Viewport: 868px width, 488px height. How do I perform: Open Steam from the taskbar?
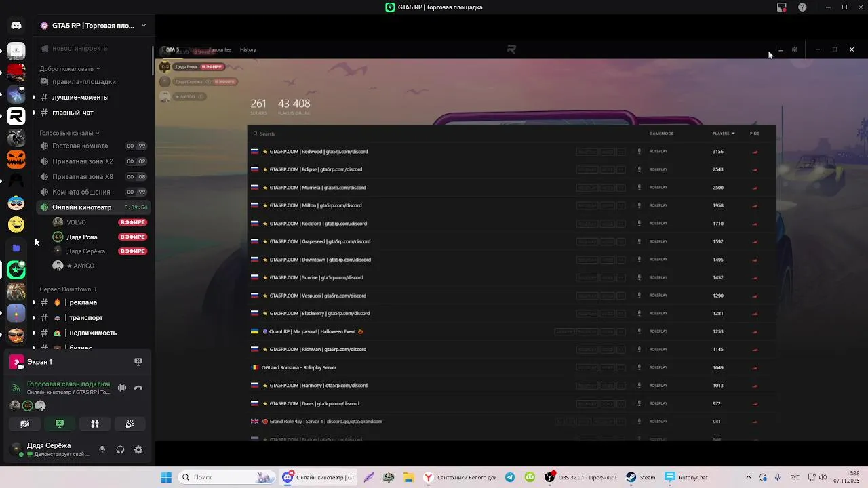click(641, 477)
